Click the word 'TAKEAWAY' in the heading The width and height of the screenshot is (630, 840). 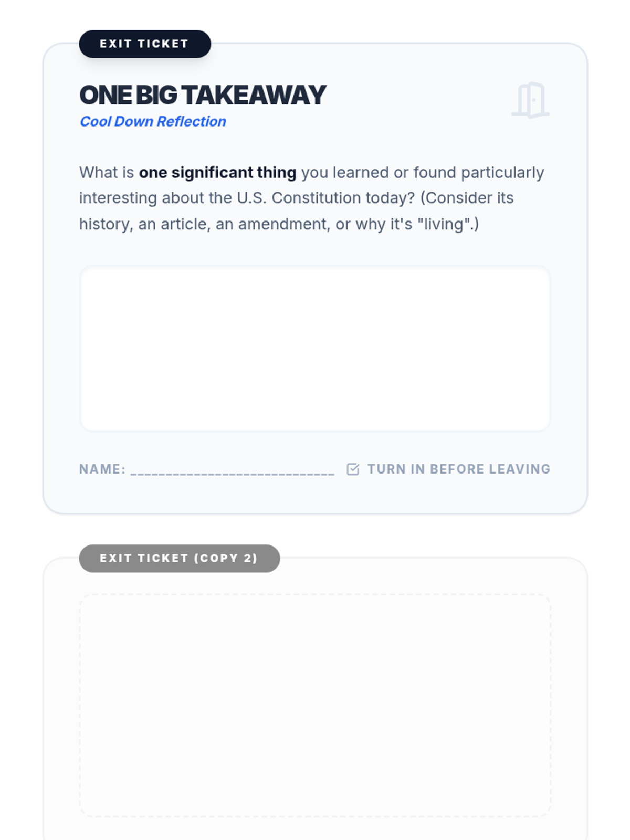click(254, 95)
